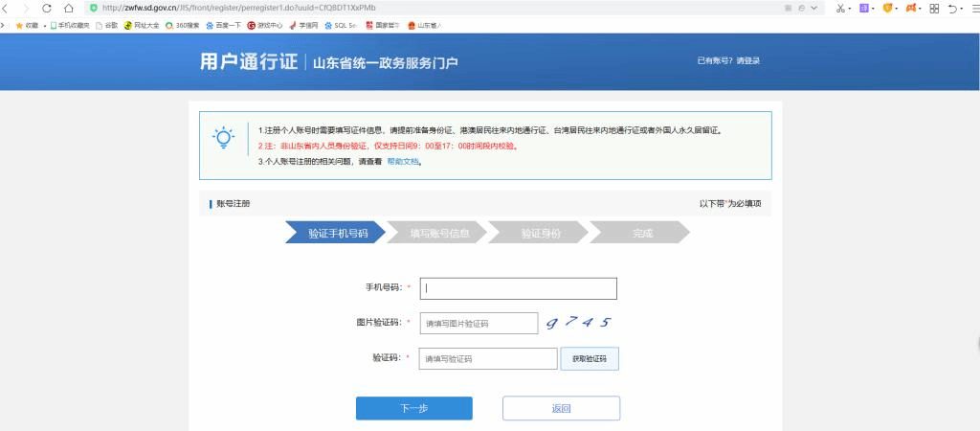This screenshot has height=431, width=980.
Task: Click the purple translate extension icon
Action: 864,8
